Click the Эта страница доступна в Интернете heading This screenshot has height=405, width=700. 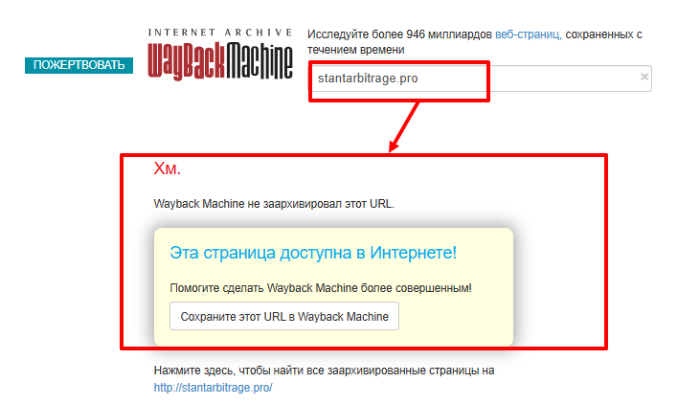313,252
